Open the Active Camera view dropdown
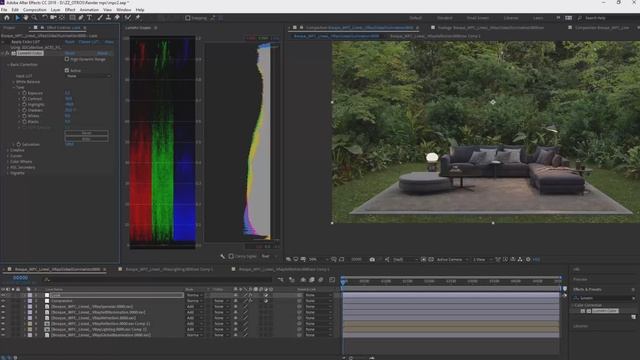Image resolution: width=640 pixels, height=360 pixels. click(452, 260)
